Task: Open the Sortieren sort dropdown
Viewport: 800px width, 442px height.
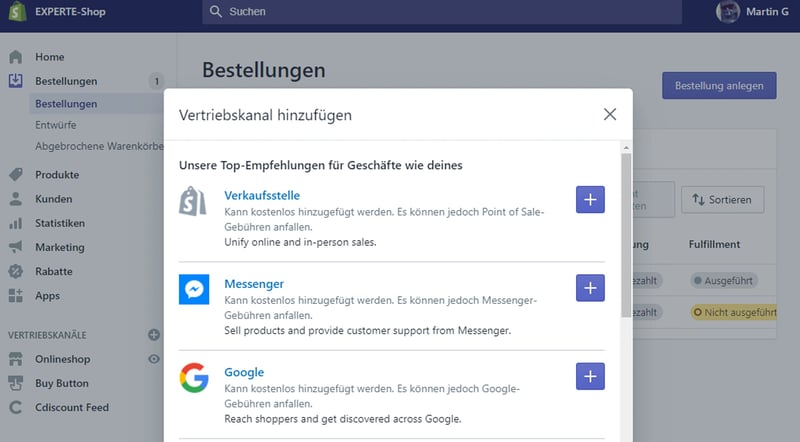Action: pos(722,199)
